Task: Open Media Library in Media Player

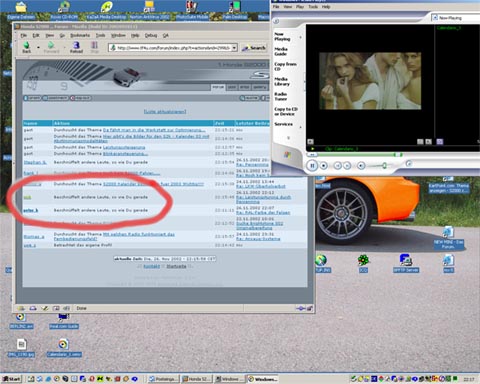Action: coord(282,81)
